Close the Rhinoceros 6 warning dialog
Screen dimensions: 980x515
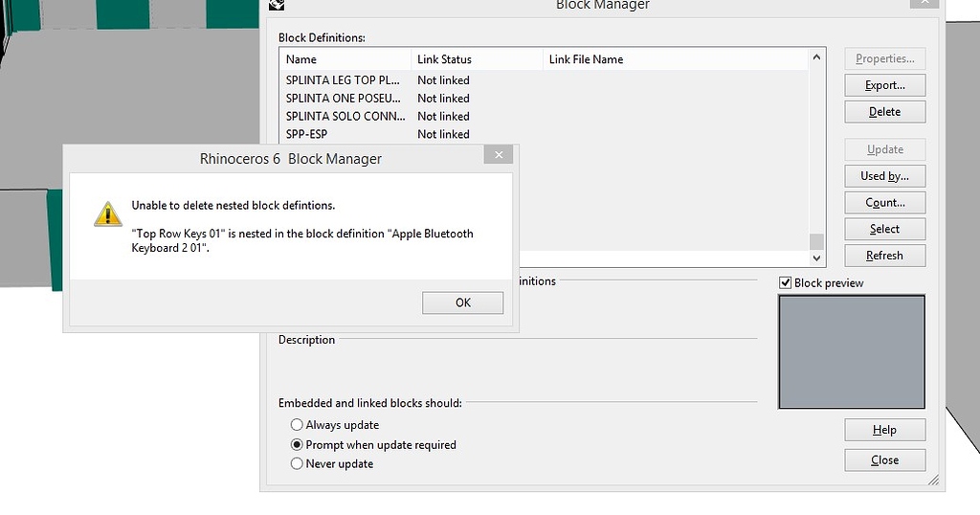coord(498,156)
